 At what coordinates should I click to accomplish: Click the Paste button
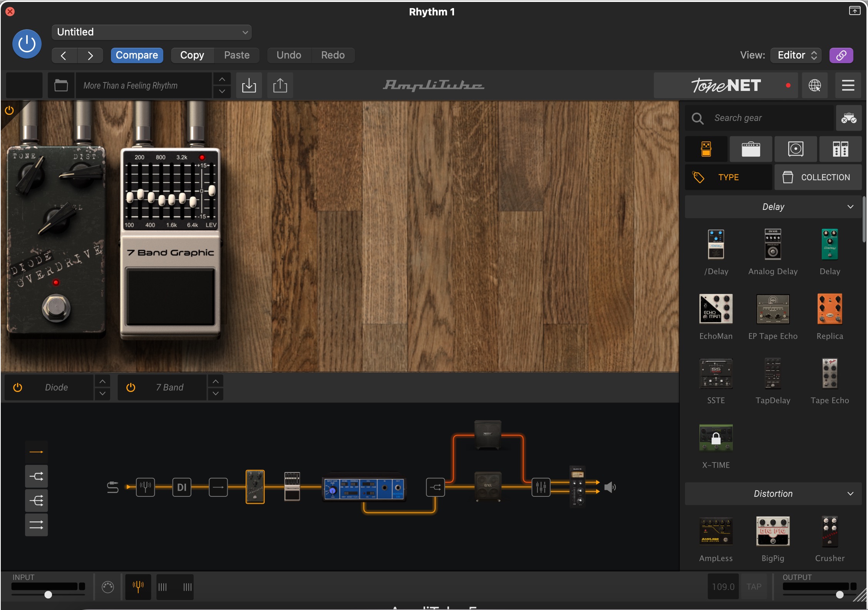click(x=237, y=55)
